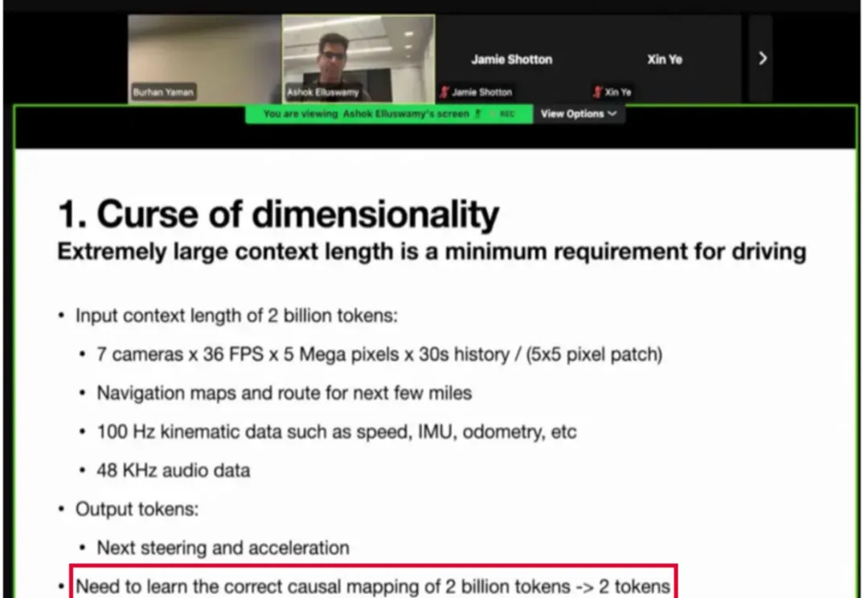868x598 pixels.
Task: Click the red-boxed causal mapping bullet
Action: point(373,586)
